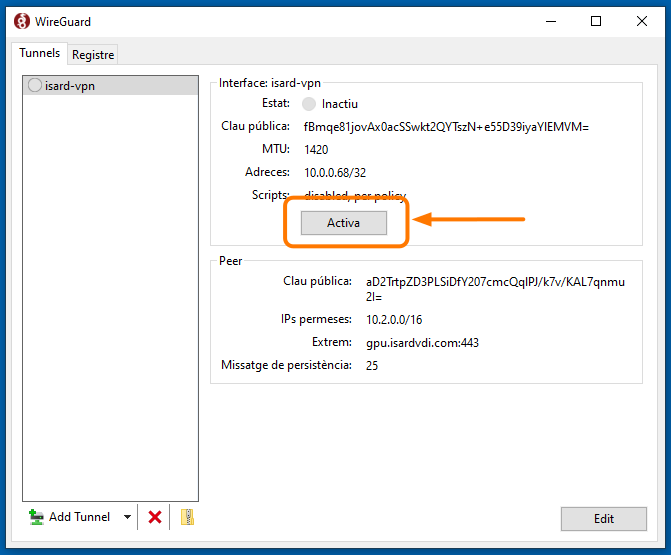Switch to the Tunnels tab

pos(40,53)
